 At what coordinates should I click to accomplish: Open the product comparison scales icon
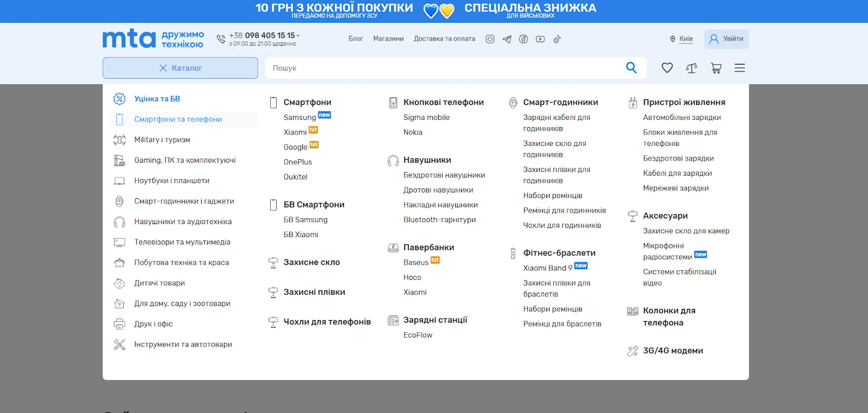(691, 68)
